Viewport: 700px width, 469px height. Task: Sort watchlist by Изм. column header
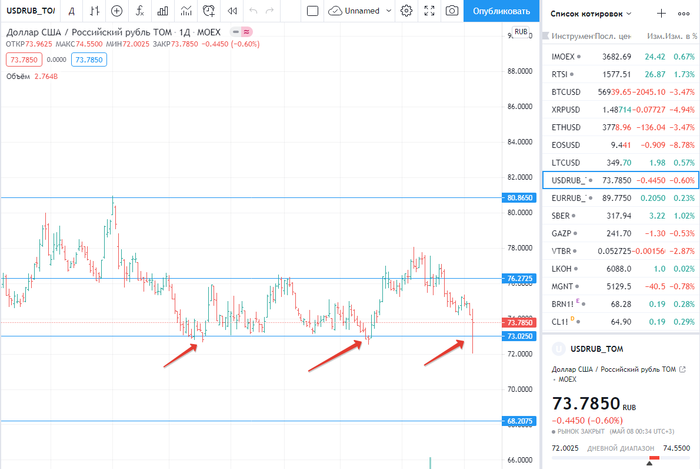[x=655, y=36]
